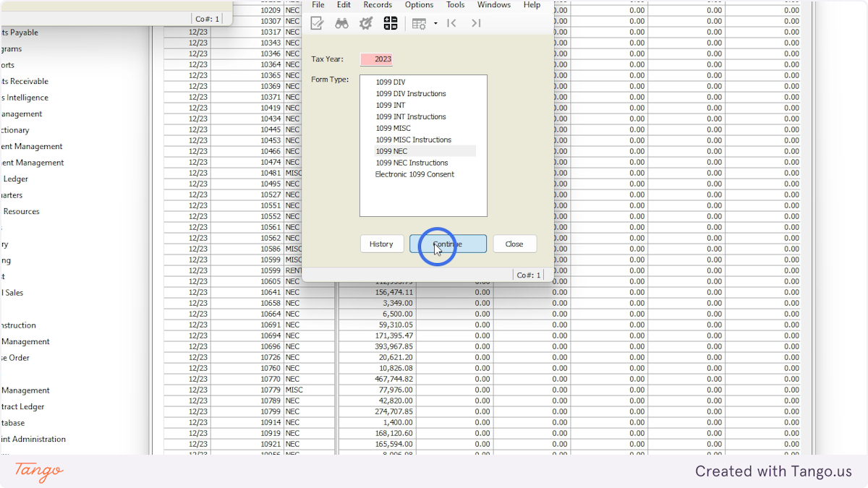Open the Tools menu

(x=455, y=5)
